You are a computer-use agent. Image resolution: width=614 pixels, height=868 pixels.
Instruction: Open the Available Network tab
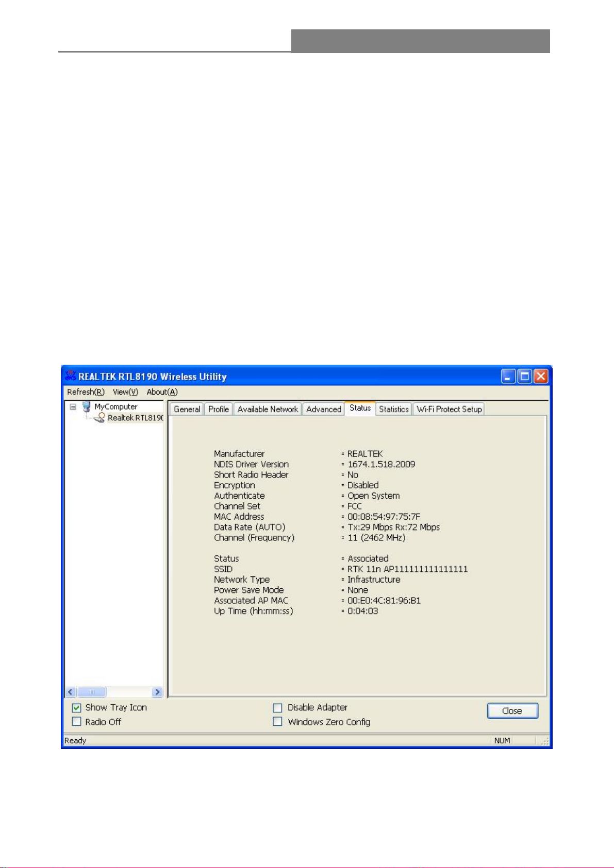tap(268, 409)
